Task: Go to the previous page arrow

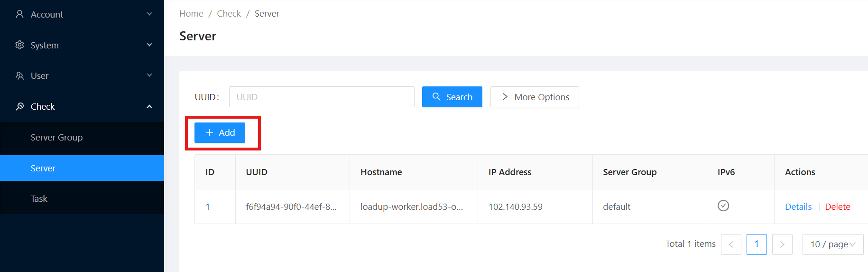Action: pos(730,244)
